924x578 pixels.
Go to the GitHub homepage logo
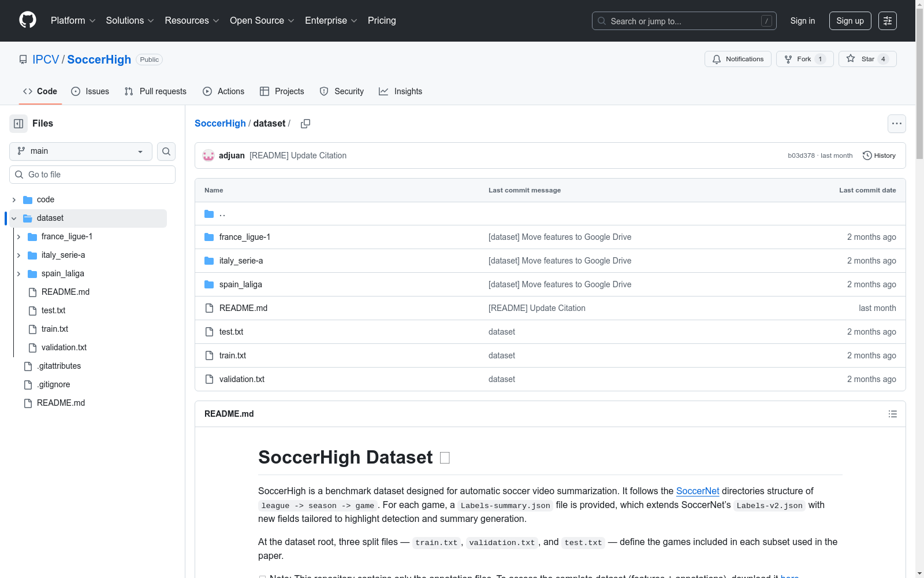pyautogui.click(x=28, y=20)
